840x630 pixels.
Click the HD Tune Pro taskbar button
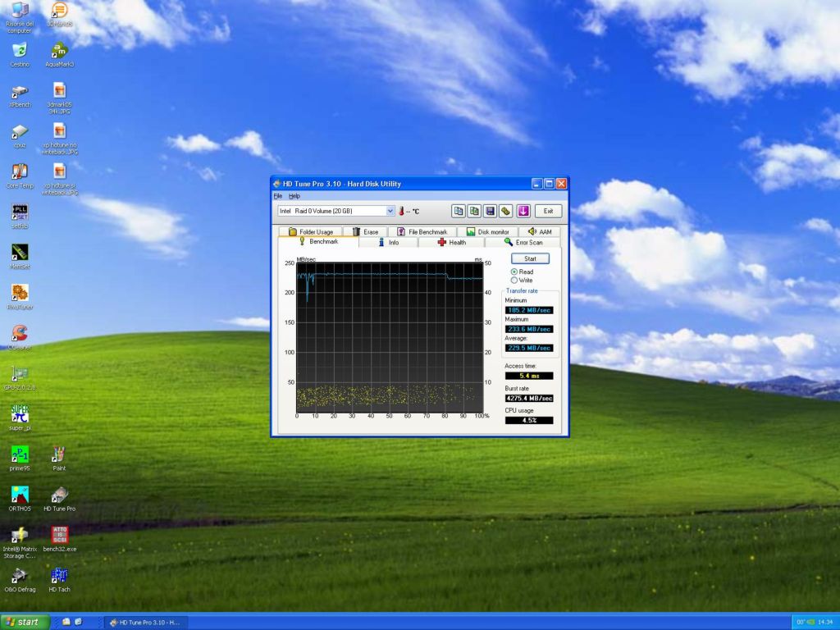144,623
